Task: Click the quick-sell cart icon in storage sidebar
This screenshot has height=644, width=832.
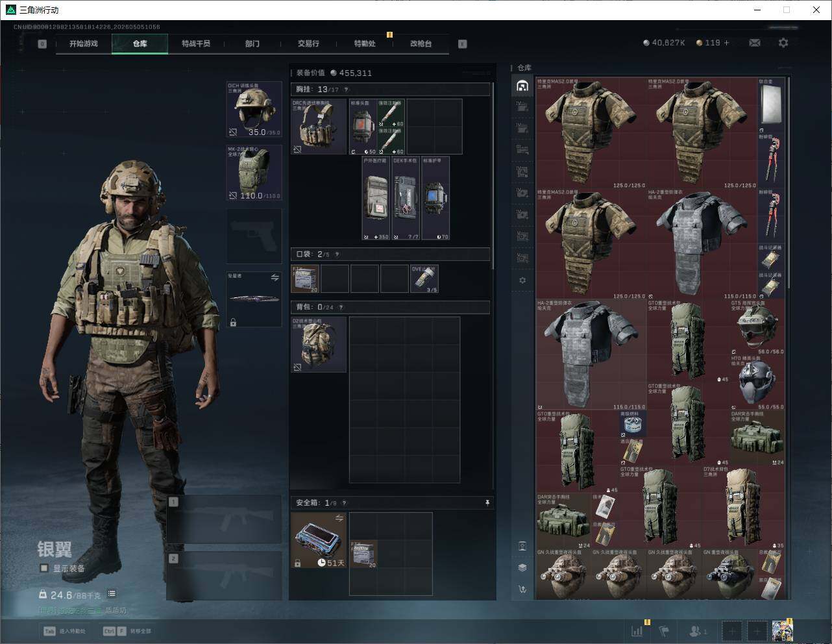Action: click(x=522, y=589)
